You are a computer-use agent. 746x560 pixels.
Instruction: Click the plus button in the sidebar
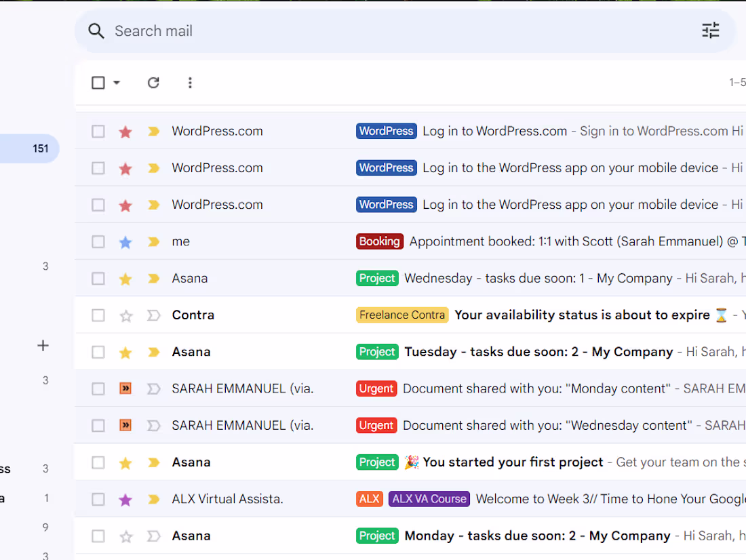point(43,345)
